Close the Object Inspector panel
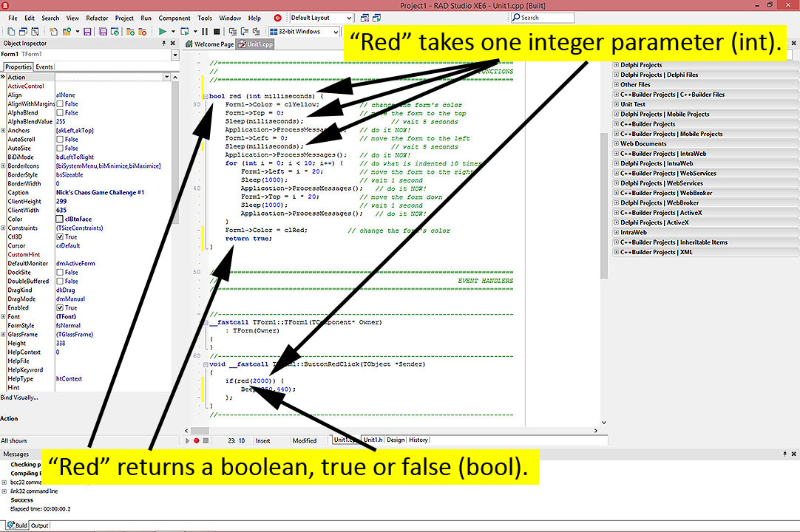Image resolution: width=800 pixels, height=532 pixels. click(x=173, y=44)
